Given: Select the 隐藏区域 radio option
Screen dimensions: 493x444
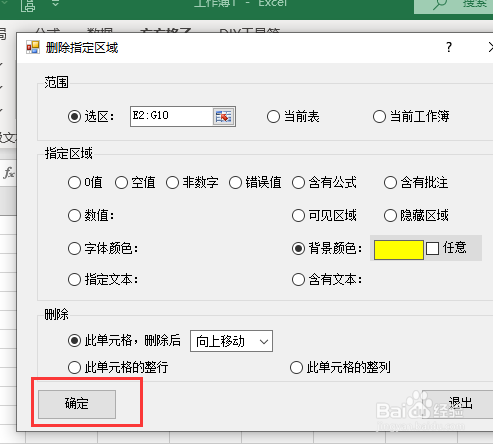Looking at the screenshot, I should pyautogui.click(x=390, y=215).
